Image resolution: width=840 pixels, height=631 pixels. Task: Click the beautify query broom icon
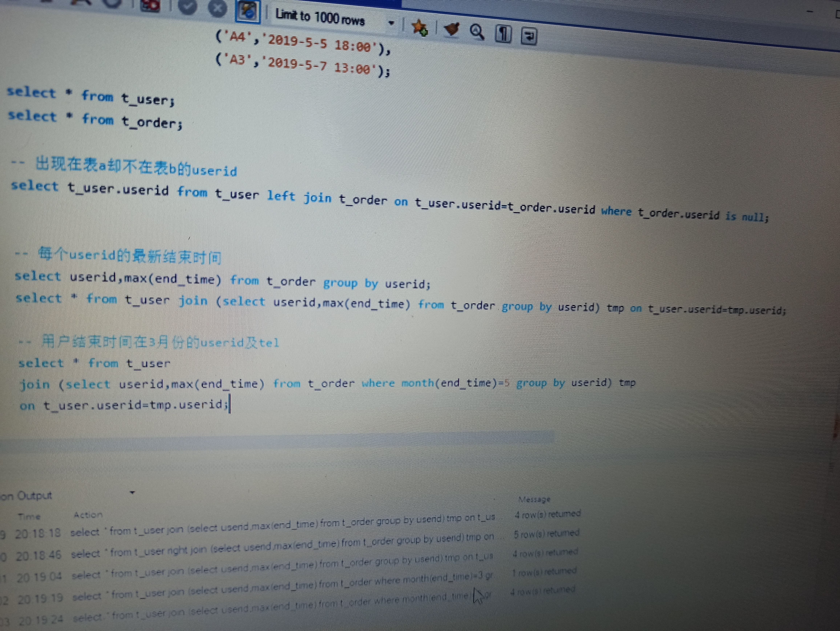click(452, 29)
